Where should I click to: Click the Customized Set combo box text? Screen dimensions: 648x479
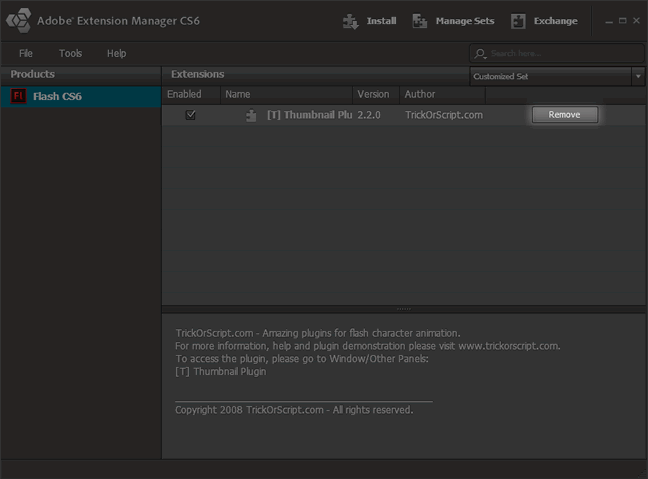500,76
